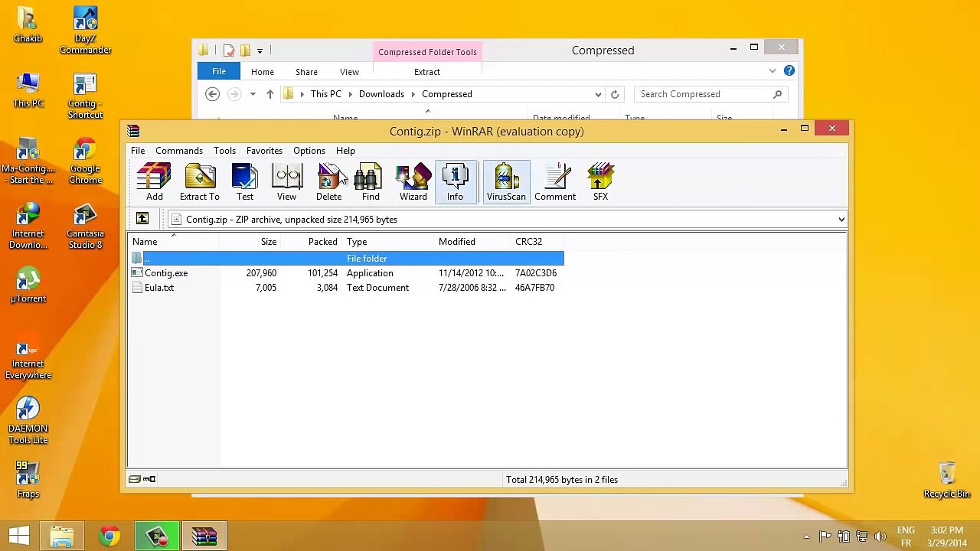This screenshot has width=980, height=551.
Task: Show hidden system tray icons
Action: [806, 536]
